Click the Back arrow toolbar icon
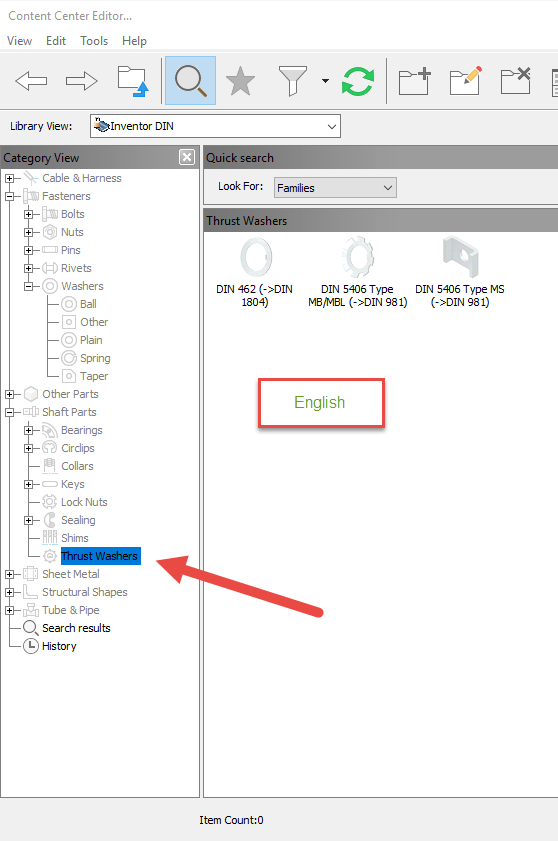Image resolution: width=558 pixels, height=841 pixels. pyautogui.click(x=31, y=81)
